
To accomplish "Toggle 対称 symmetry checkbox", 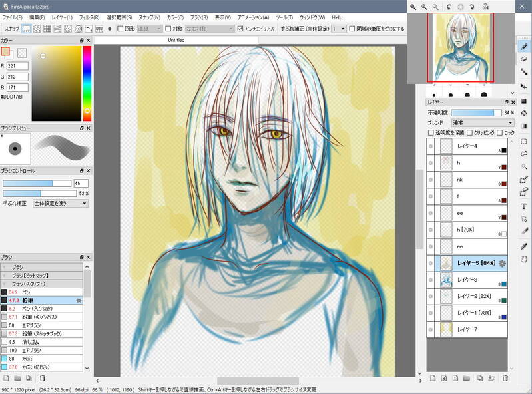I will tap(168, 29).
